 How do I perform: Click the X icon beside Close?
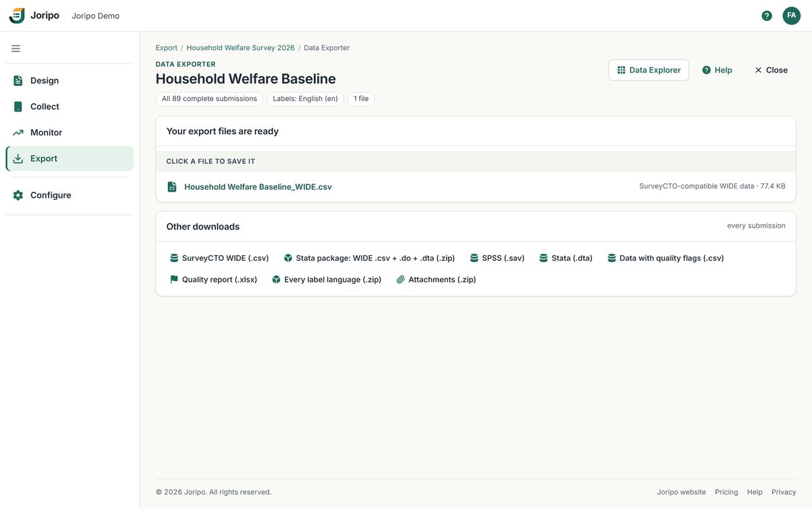(759, 70)
